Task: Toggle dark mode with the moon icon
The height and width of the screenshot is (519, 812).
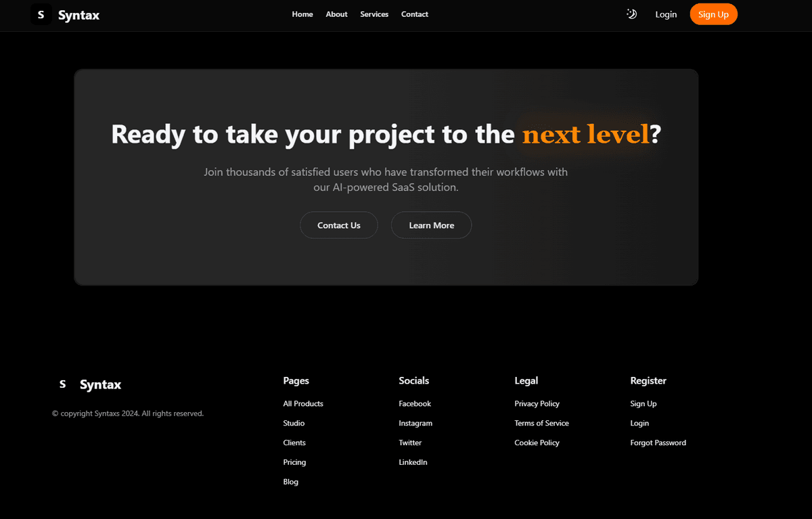Action: tap(631, 14)
